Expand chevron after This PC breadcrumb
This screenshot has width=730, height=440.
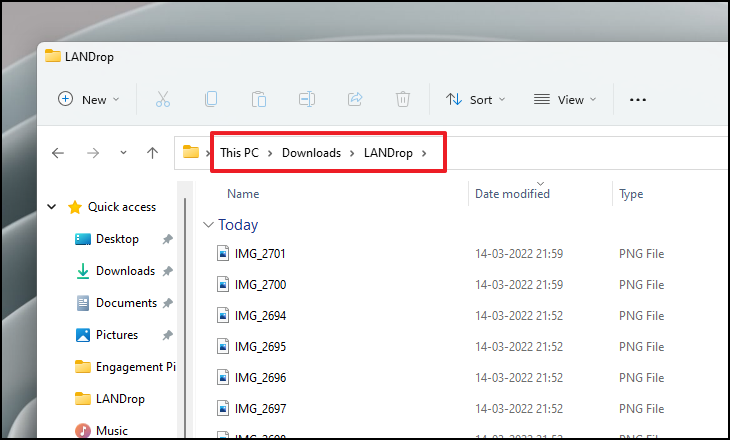[x=270, y=153]
